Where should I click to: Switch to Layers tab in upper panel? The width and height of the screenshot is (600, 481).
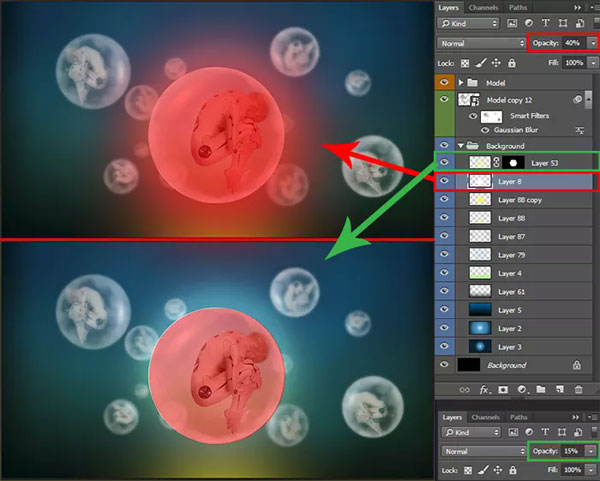[x=448, y=7]
